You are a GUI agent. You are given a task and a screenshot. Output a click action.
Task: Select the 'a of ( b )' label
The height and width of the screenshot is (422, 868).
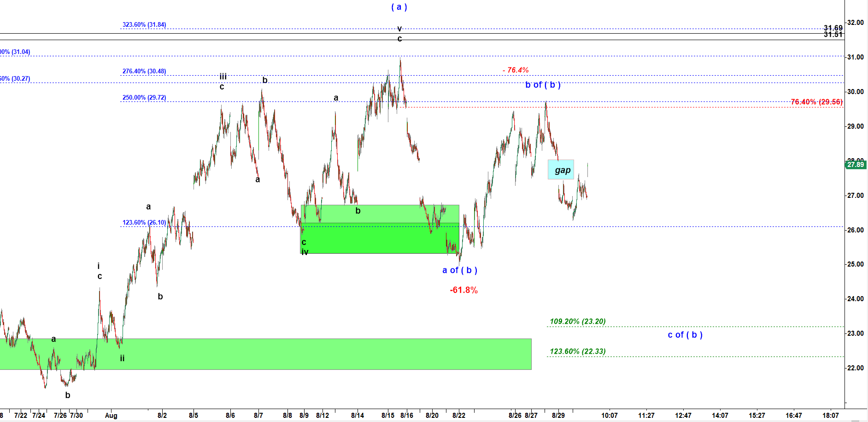[x=459, y=270]
